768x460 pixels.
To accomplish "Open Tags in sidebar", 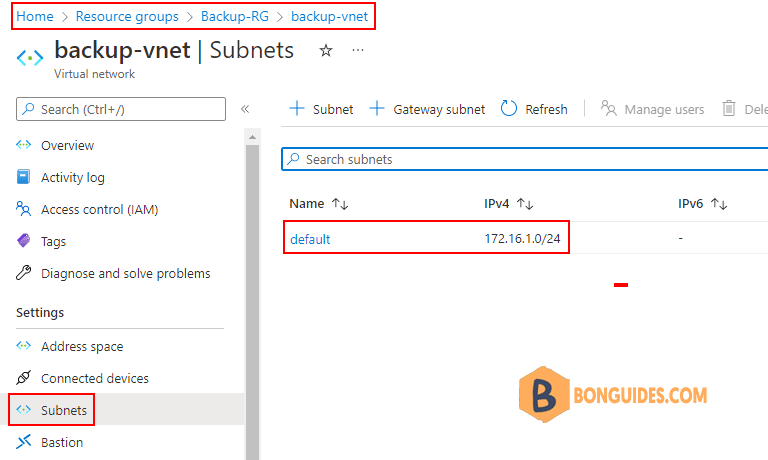I will click(x=53, y=242).
